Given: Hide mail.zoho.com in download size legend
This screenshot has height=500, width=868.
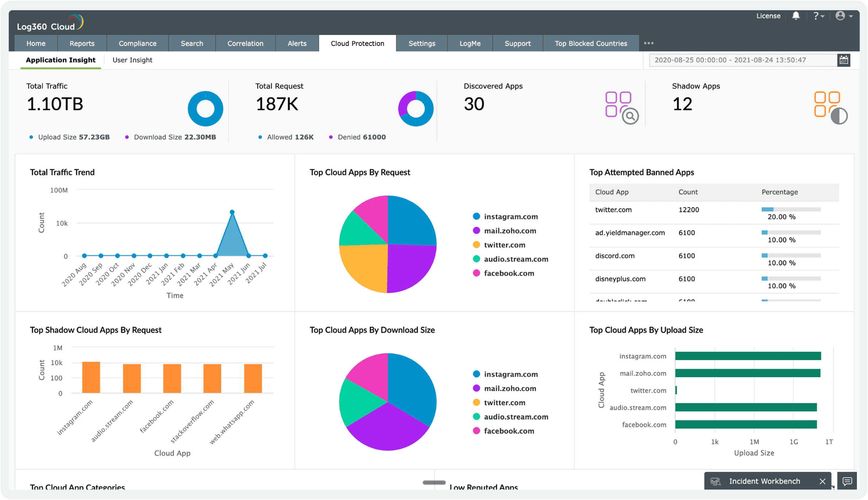Looking at the screenshot, I should point(510,388).
